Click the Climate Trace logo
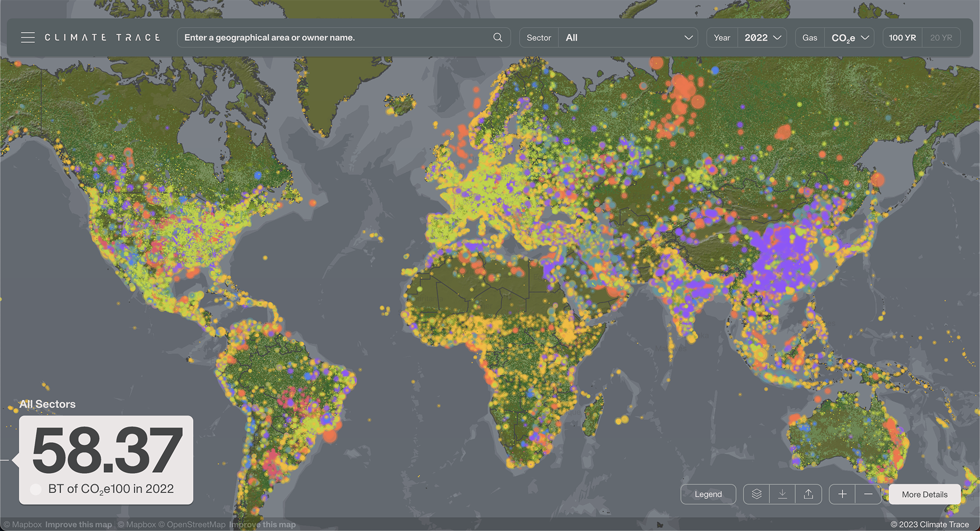The image size is (980, 531). pos(102,38)
